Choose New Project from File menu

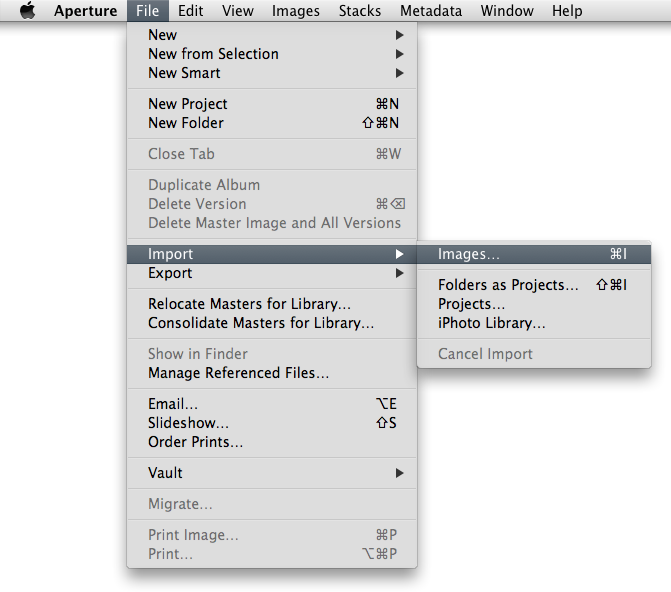point(188,104)
